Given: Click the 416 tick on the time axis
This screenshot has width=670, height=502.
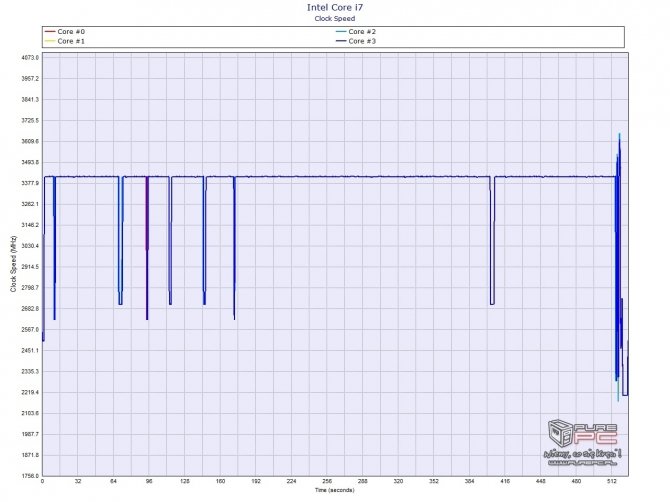Looking at the screenshot, I should pos(505,481).
